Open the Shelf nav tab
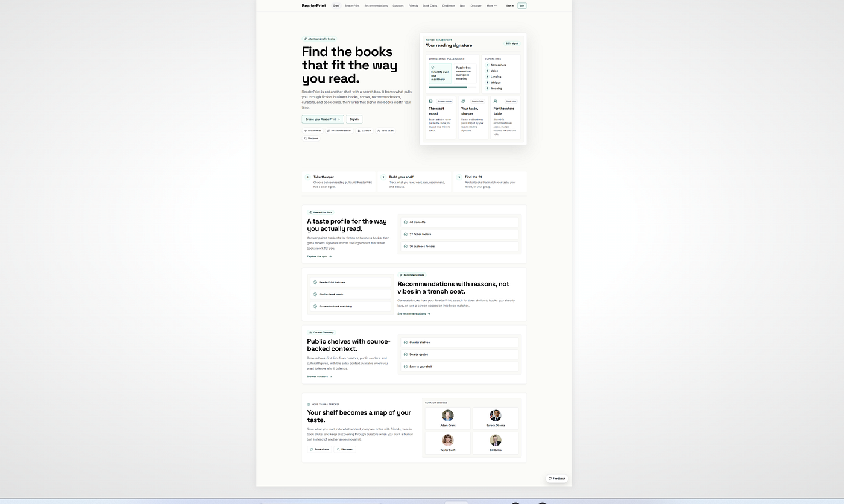The height and width of the screenshot is (504, 844). click(336, 5)
